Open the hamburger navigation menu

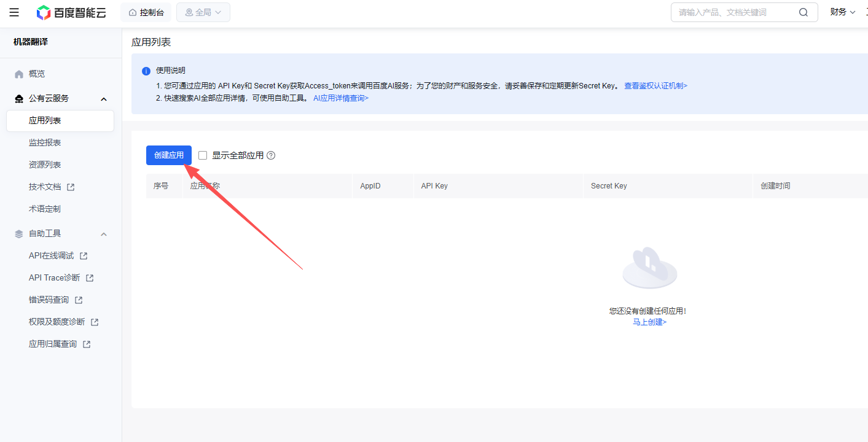click(x=14, y=12)
